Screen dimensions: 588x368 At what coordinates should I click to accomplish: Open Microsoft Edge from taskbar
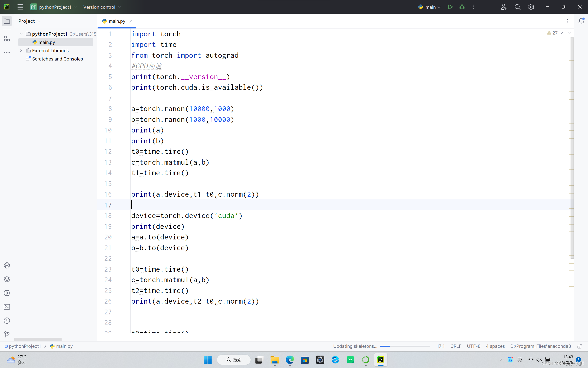point(290,360)
